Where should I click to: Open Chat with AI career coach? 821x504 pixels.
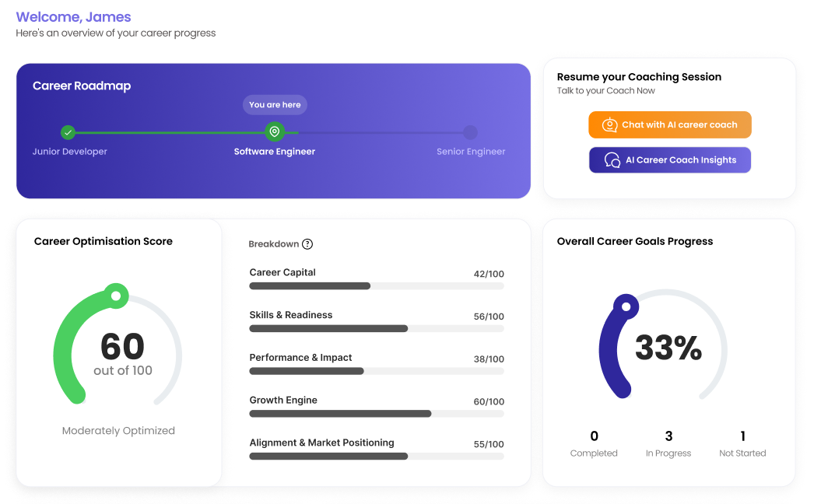[669, 125]
